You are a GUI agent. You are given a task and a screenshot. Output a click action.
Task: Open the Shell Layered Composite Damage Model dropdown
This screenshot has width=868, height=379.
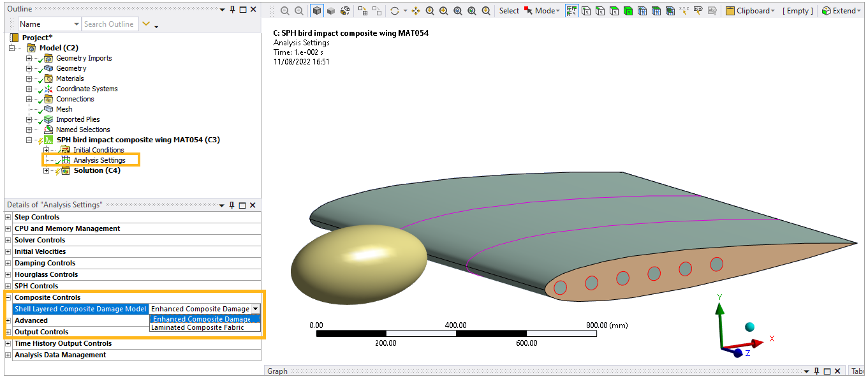click(254, 308)
